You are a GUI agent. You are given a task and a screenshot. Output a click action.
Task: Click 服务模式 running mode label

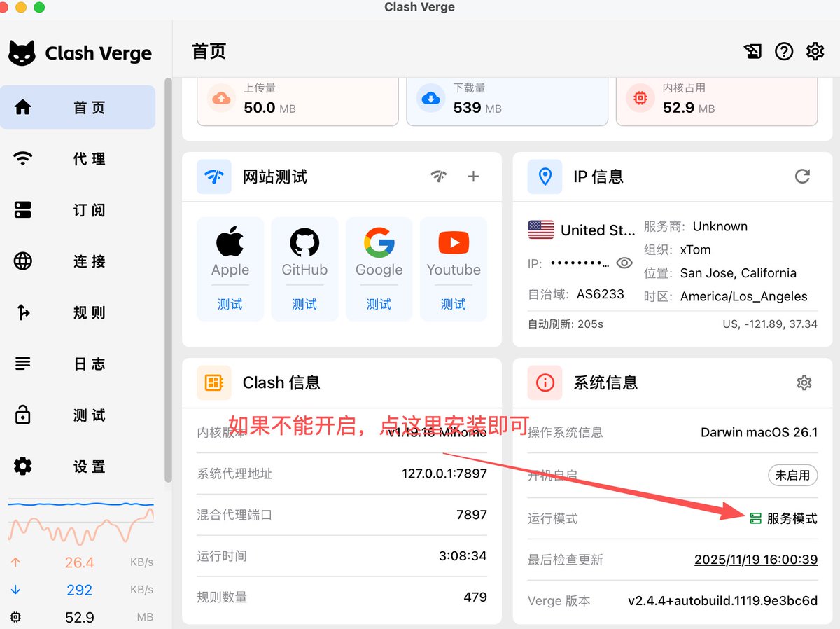tap(792, 518)
